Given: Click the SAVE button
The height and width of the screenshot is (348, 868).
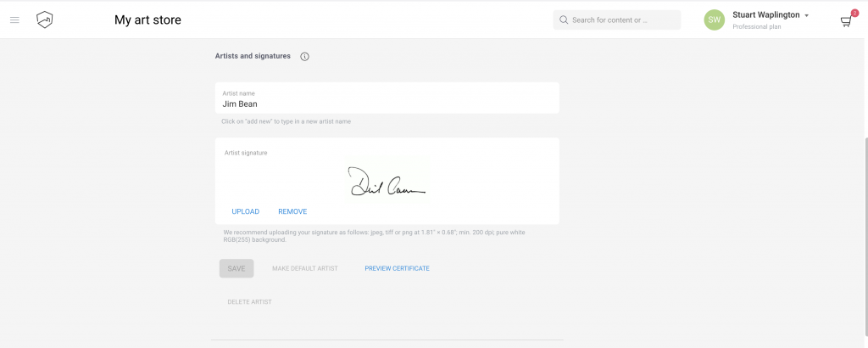Looking at the screenshot, I should pyautogui.click(x=236, y=268).
